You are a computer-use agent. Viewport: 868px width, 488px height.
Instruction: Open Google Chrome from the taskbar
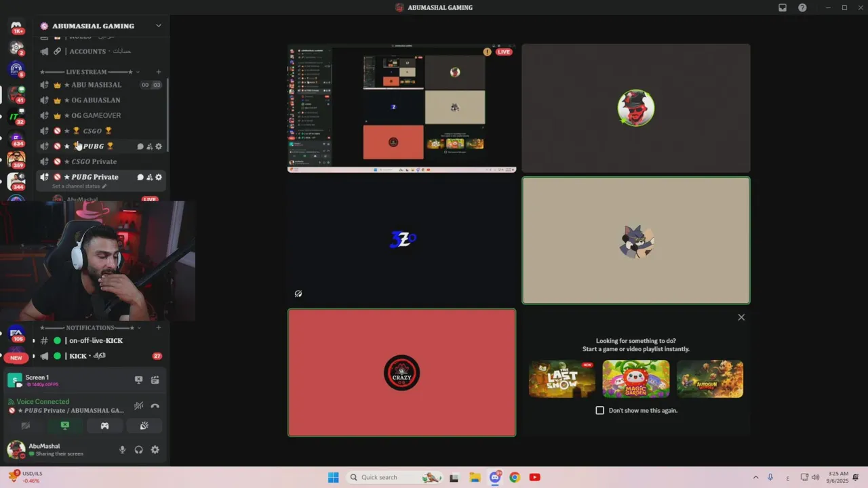[515, 477]
